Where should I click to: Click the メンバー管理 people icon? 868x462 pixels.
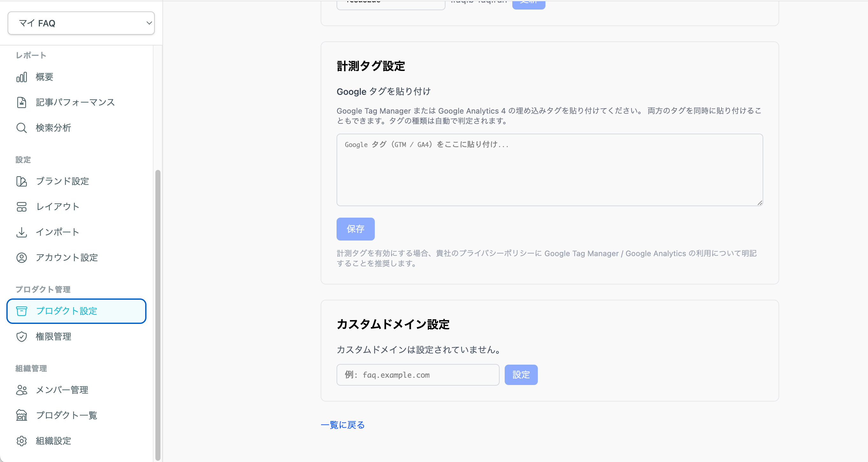[x=22, y=390]
